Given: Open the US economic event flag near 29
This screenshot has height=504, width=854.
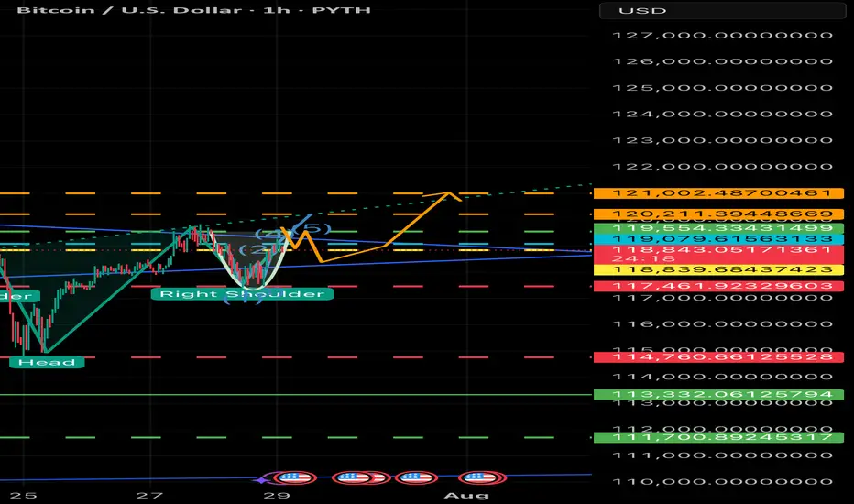Looking at the screenshot, I should (x=295, y=477).
